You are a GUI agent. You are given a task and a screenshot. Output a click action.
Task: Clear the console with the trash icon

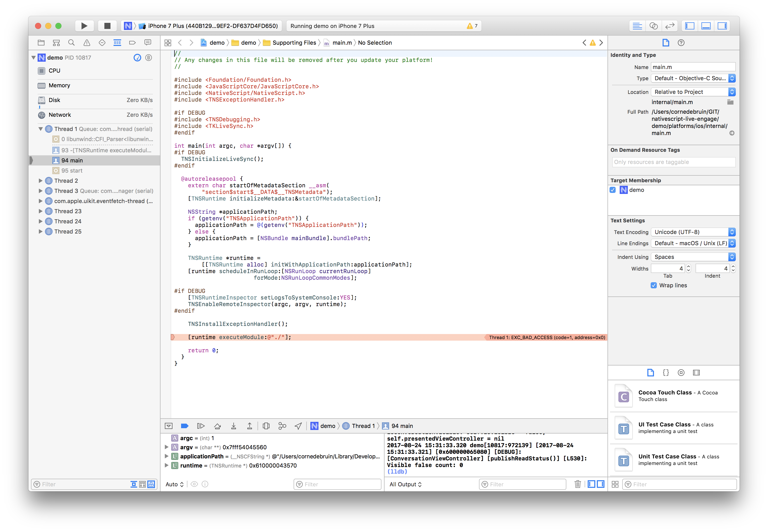tap(578, 484)
